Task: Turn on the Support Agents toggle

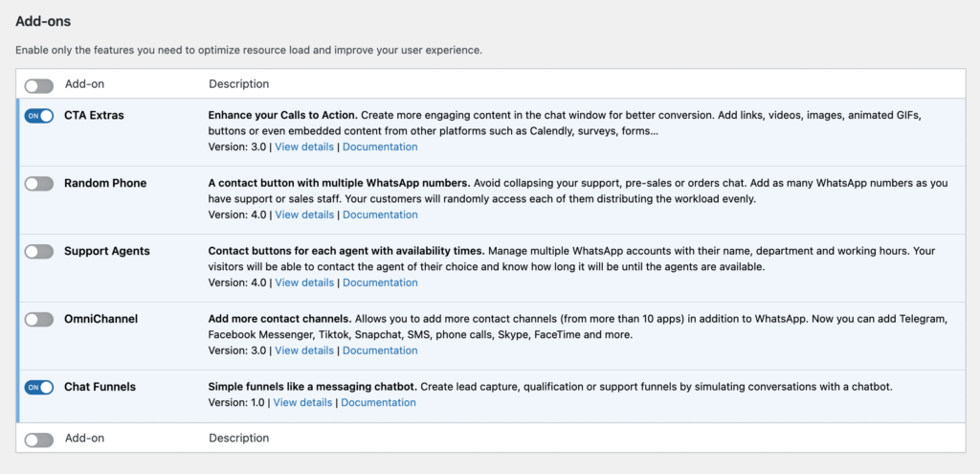Action: click(x=39, y=252)
